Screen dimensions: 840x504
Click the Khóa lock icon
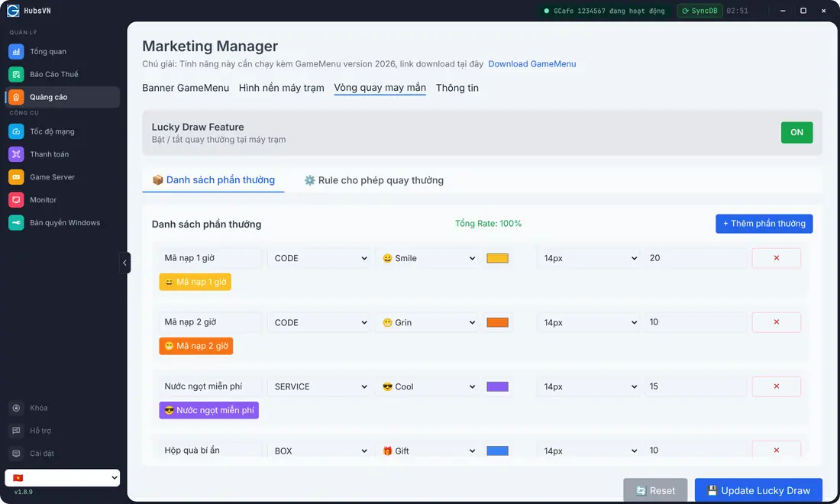16,408
